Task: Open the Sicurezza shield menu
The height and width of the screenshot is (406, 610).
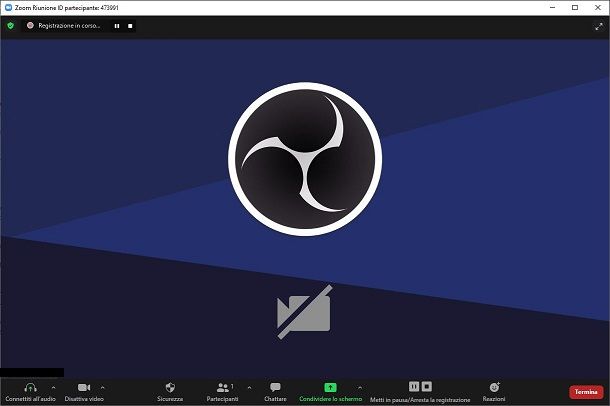Action: (x=170, y=392)
